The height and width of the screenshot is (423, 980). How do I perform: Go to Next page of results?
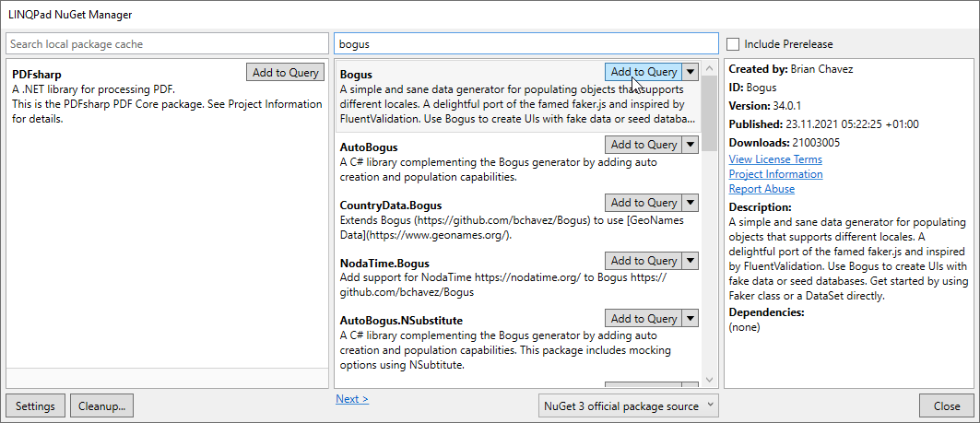pos(352,399)
